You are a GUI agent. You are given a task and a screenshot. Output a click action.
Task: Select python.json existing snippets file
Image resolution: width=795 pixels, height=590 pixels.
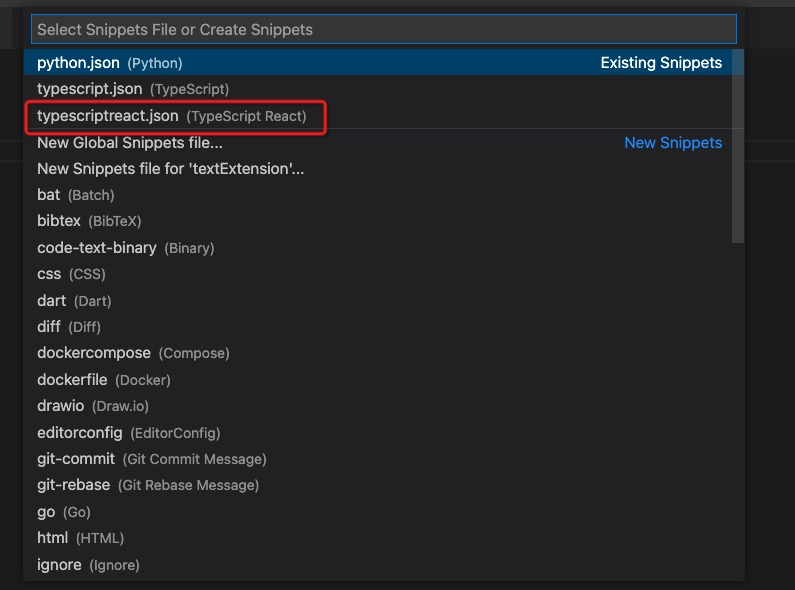(110, 63)
